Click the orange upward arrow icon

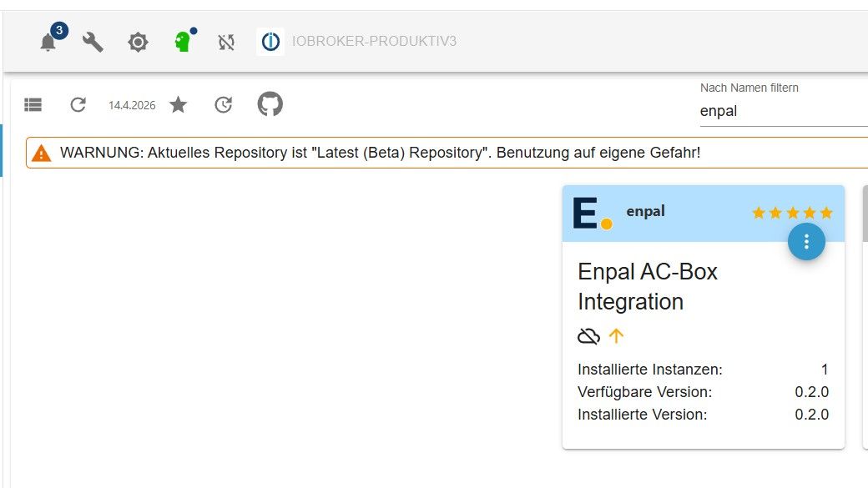click(x=616, y=335)
